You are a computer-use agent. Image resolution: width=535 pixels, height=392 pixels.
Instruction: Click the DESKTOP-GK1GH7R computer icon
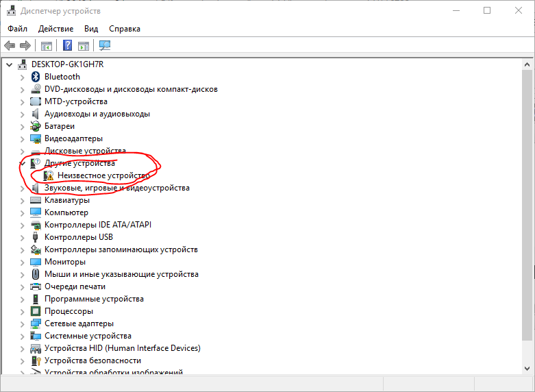pos(23,64)
